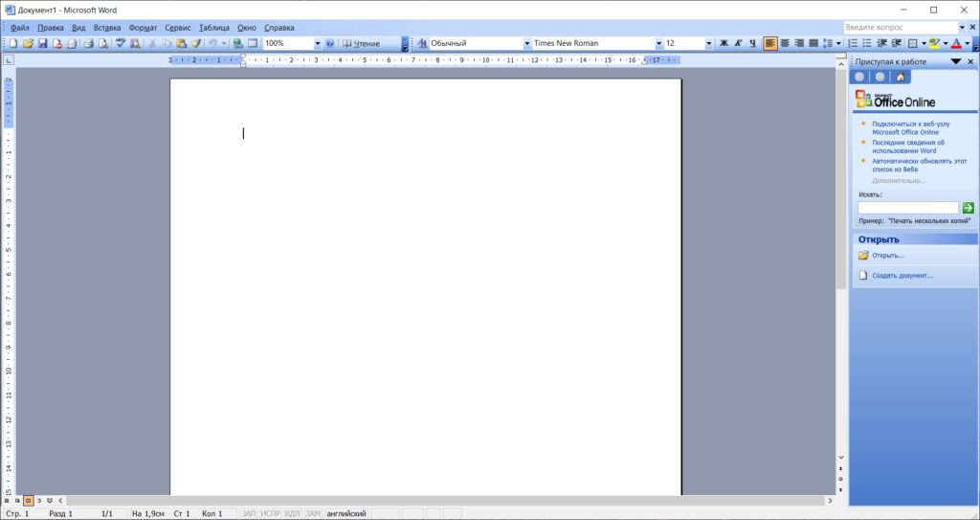Screen dimensions: 980x520
Task: Toggle bold formatting (Ж)
Action: click(x=724, y=43)
